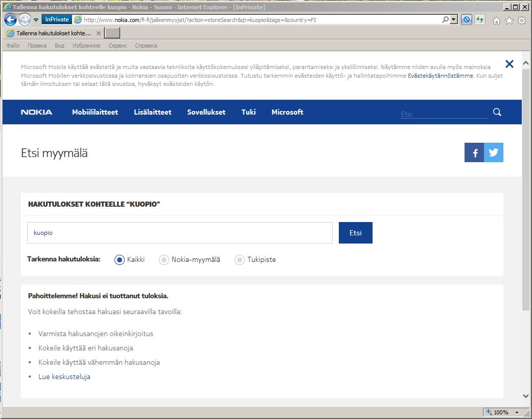Open Favorites via the star icon

click(509, 20)
